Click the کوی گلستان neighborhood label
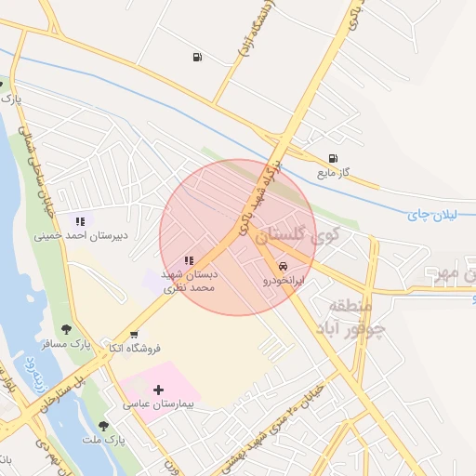This screenshot has height=476, width=476. point(297,236)
